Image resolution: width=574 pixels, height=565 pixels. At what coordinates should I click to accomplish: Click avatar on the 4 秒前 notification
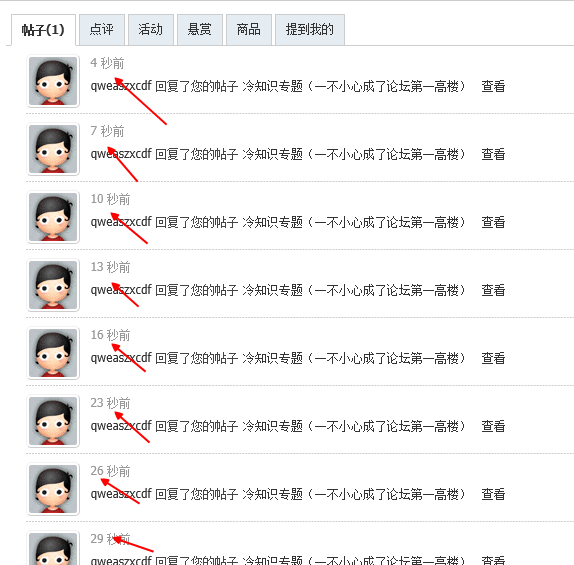coord(53,81)
